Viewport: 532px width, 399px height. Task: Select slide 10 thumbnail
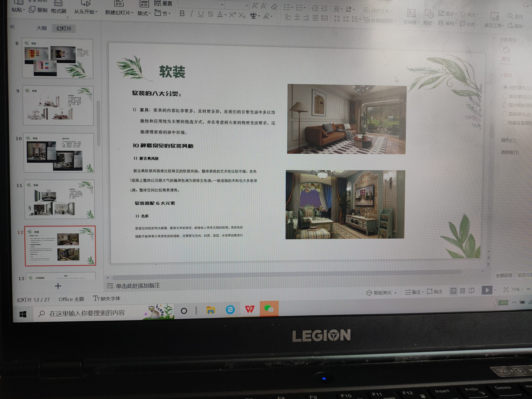[59, 153]
